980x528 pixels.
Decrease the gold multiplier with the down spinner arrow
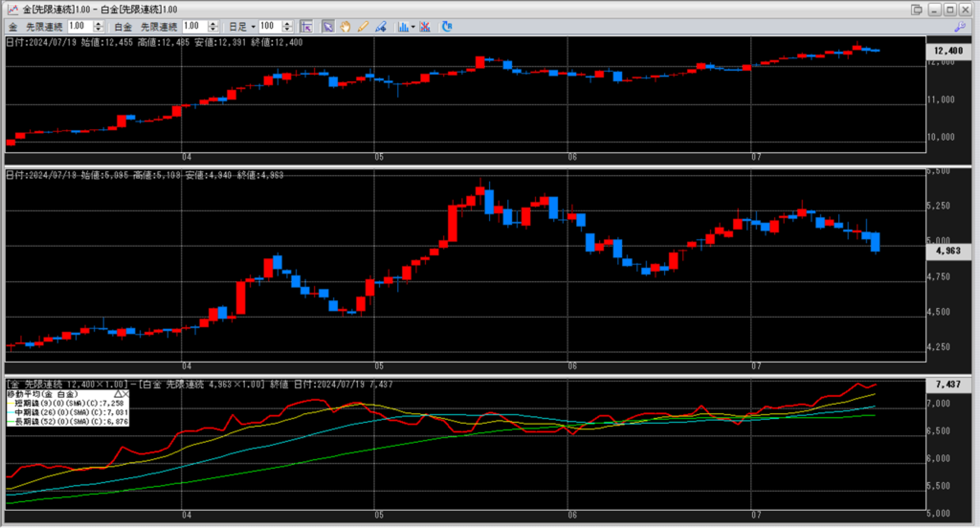[99, 30]
